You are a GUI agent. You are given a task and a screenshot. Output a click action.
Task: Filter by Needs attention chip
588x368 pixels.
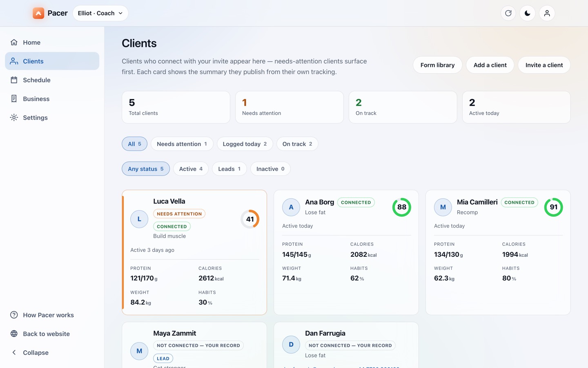(182, 144)
